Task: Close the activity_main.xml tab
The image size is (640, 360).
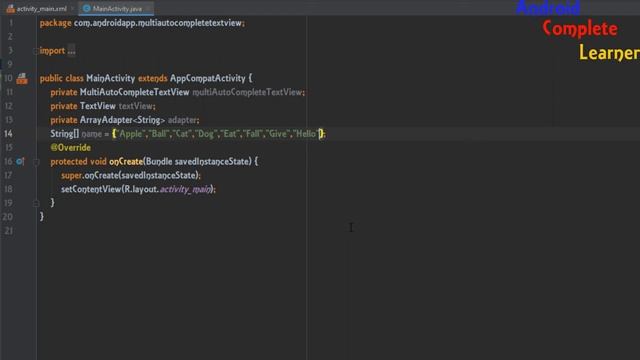Action: pyautogui.click(x=73, y=9)
